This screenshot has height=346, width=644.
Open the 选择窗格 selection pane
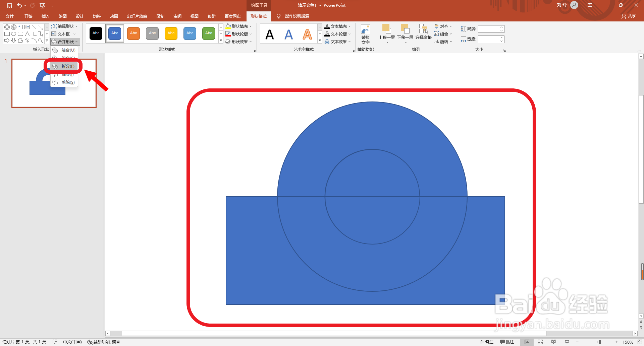(x=423, y=32)
